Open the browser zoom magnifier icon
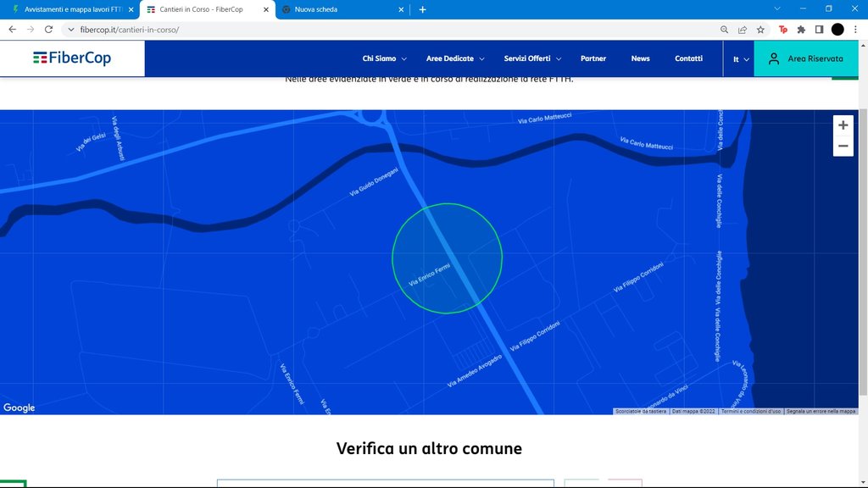868x488 pixels. (724, 30)
